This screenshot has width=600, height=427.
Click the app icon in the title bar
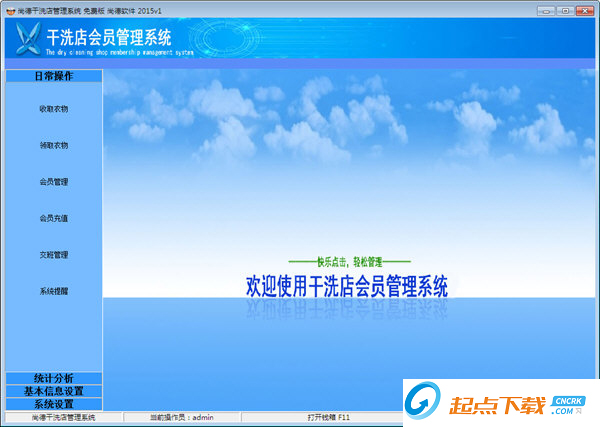[x=10, y=11]
